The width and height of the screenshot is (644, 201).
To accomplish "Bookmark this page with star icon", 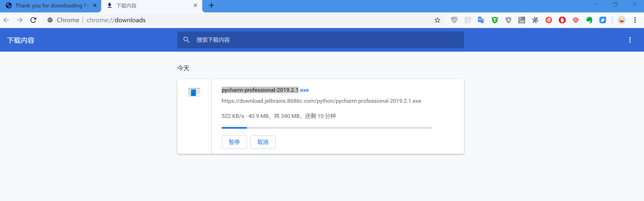I will tap(437, 20).
